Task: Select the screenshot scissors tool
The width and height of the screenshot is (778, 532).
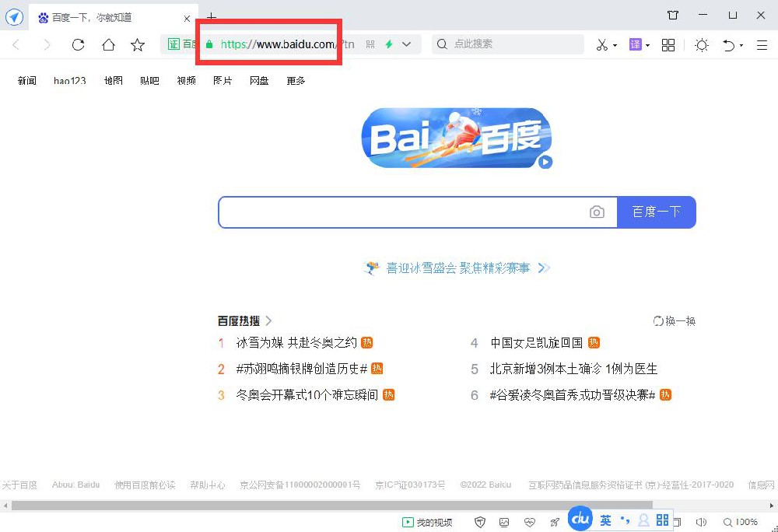Action: point(601,44)
